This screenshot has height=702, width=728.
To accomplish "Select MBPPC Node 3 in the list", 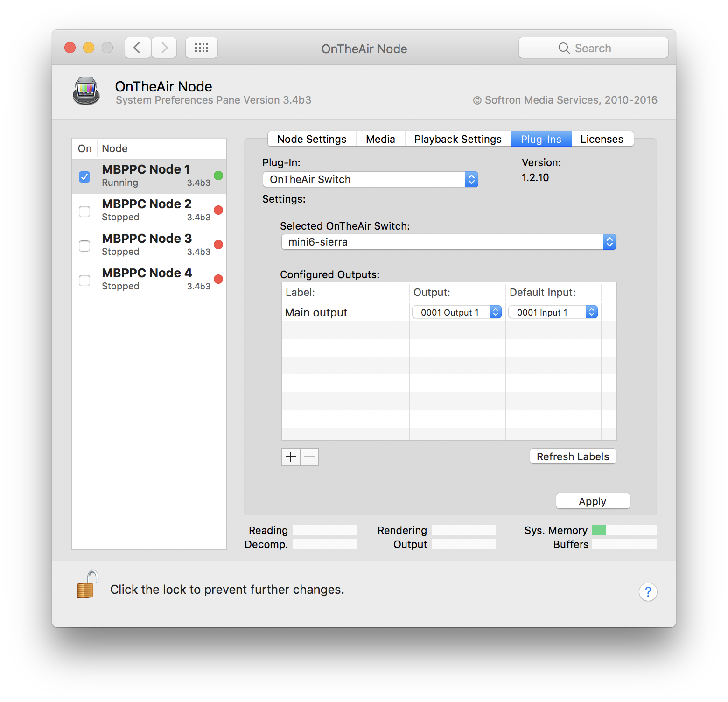I will [149, 246].
